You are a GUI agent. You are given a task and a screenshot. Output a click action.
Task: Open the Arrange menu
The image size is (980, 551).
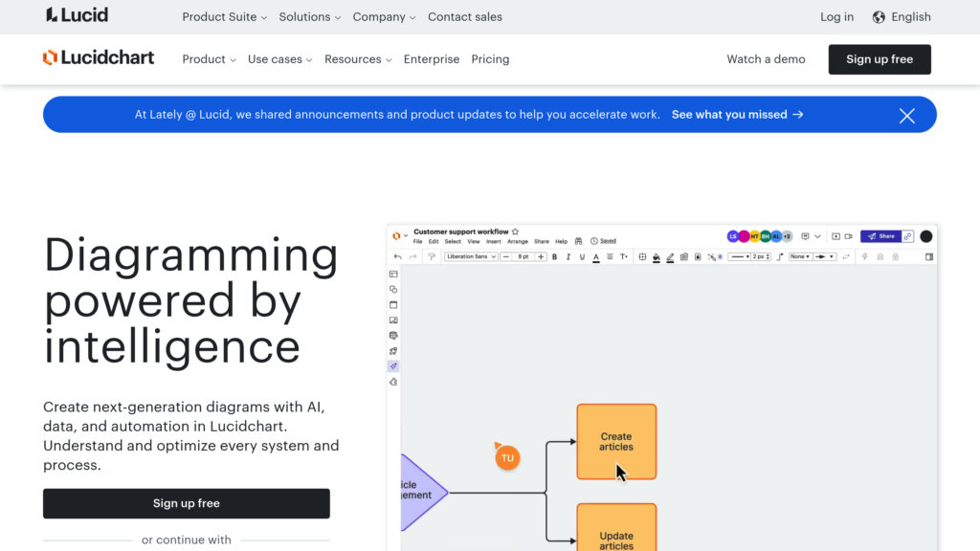517,241
